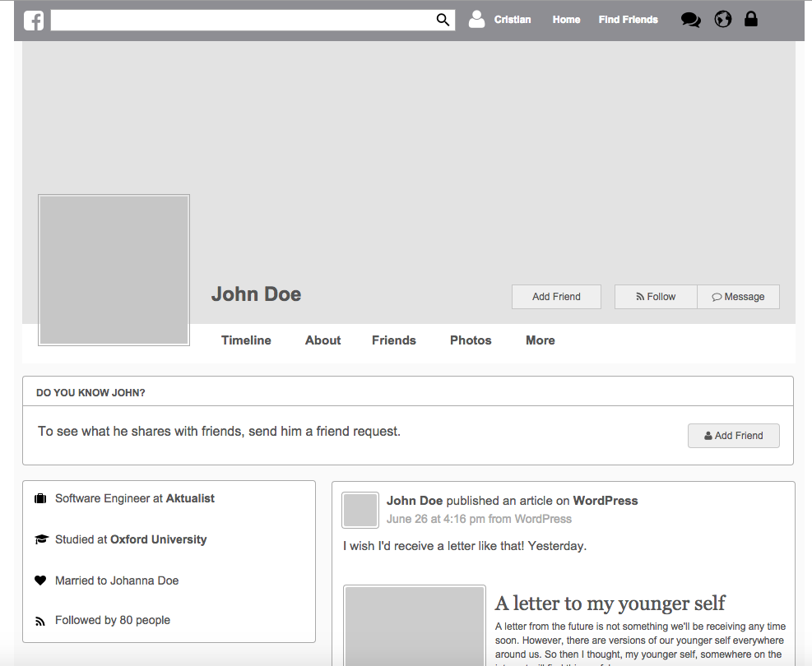This screenshot has height=666, width=812.
Task: Open the Find Friends link
Action: (628, 20)
